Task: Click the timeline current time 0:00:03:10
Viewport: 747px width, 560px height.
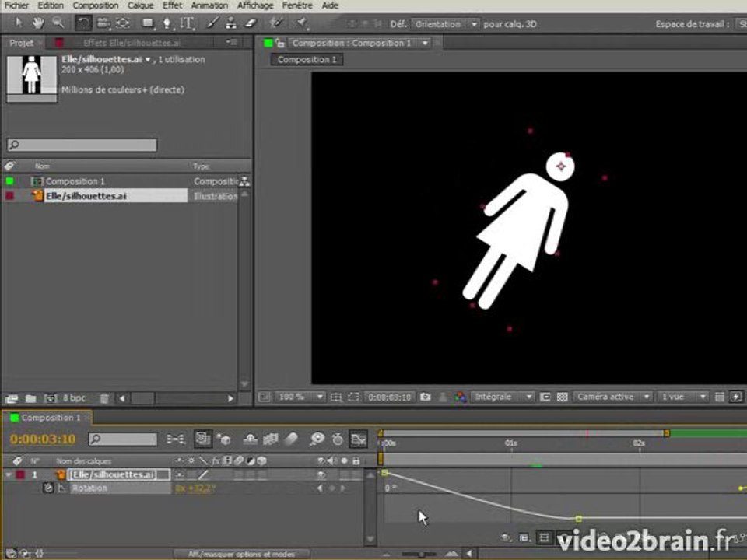Action: (x=43, y=439)
